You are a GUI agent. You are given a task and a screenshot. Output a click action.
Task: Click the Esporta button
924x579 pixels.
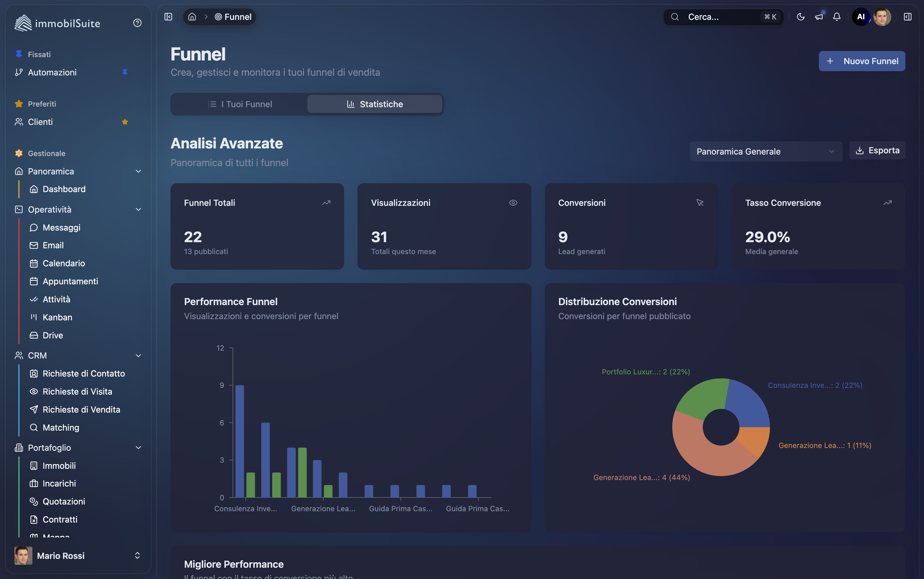click(x=877, y=150)
